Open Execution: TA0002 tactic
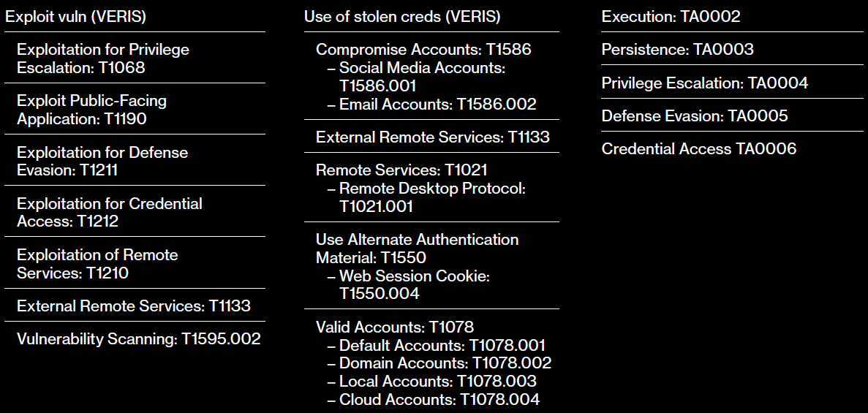This screenshot has height=413, width=868. tap(671, 17)
